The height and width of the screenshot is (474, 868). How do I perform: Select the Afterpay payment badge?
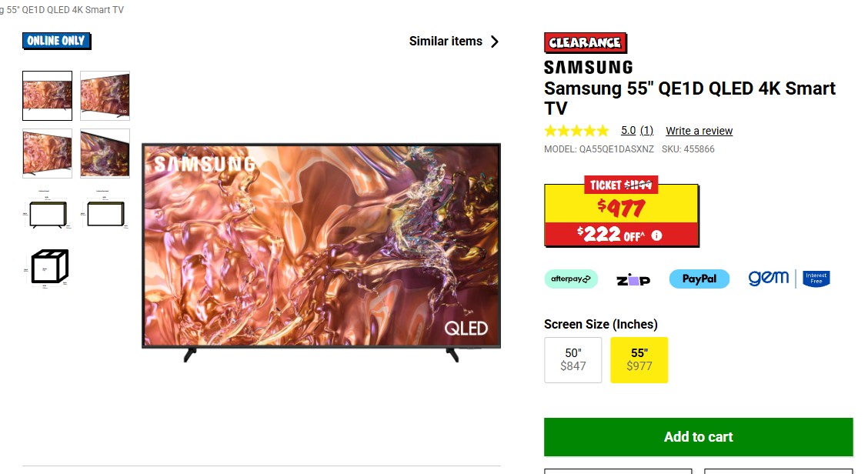[571, 279]
